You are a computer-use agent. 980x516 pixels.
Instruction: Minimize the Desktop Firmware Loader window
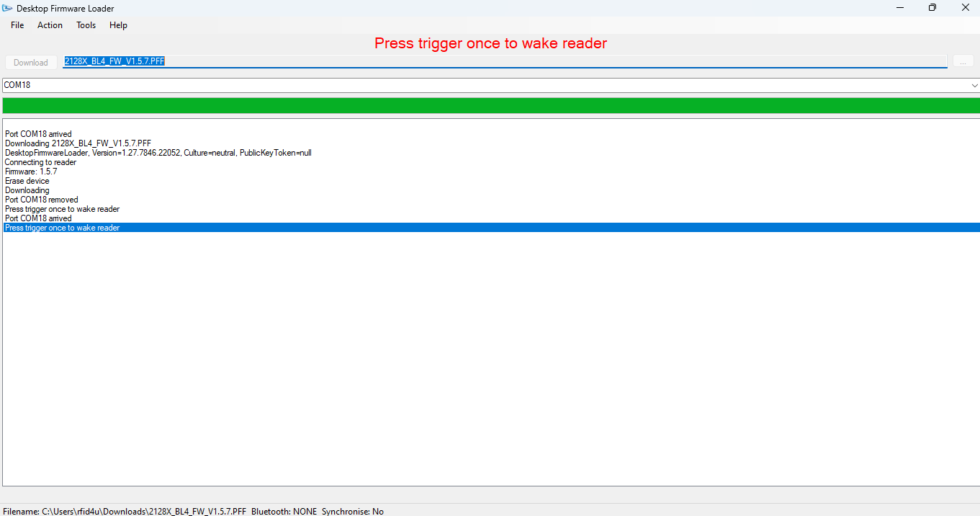(900, 7)
